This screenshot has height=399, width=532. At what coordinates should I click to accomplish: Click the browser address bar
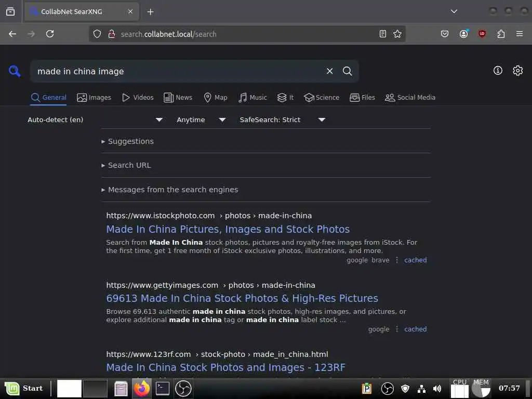click(x=248, y=34)
